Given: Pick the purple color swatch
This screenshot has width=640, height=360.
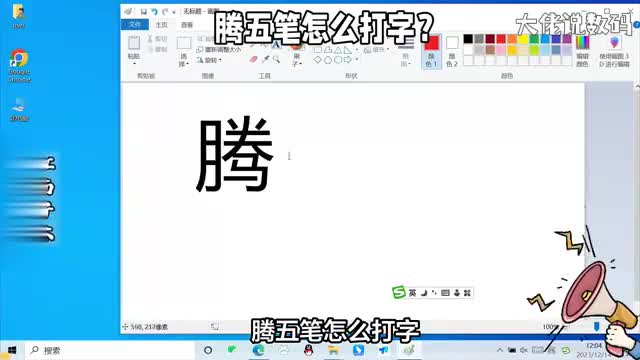Looking at the screenshot, I should tap(567, 39).
